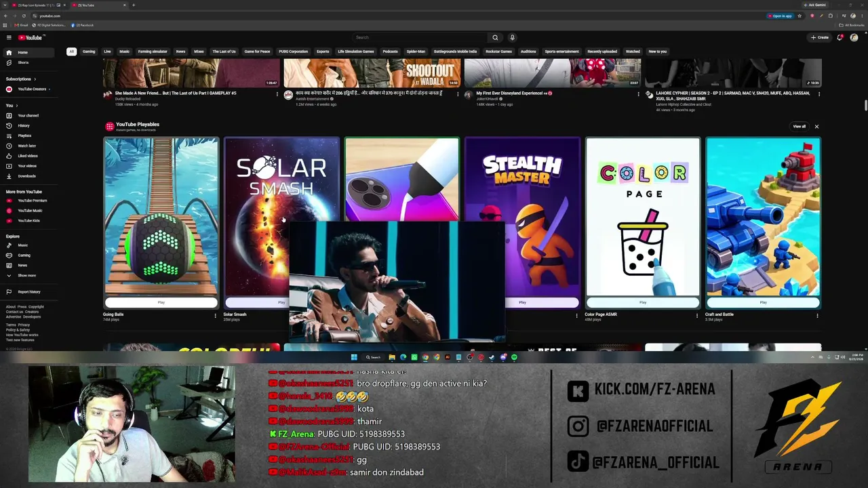The width and height of the screenshot is (868, 488).
Task: Open options menu for Craft and Battle
Action: pyautogui.click(x=818, y=315)
